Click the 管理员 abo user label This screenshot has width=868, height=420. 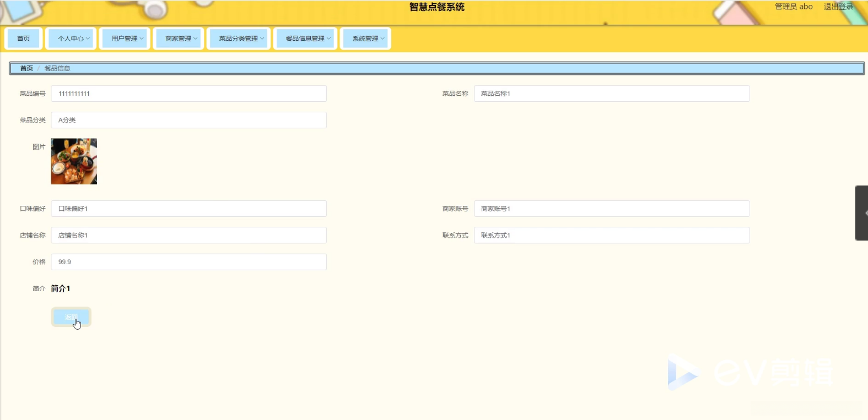click(x=794, y=7)
